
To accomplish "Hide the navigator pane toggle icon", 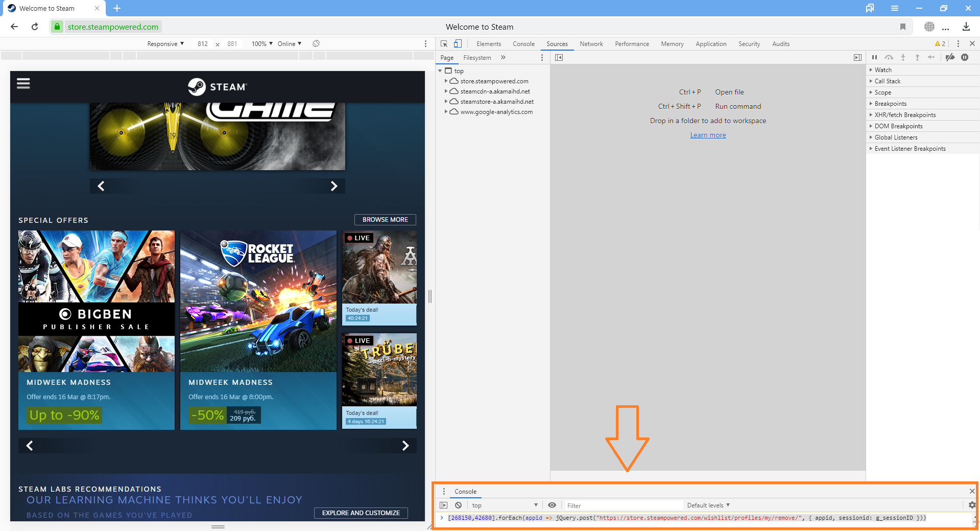I will click(559, 58).
